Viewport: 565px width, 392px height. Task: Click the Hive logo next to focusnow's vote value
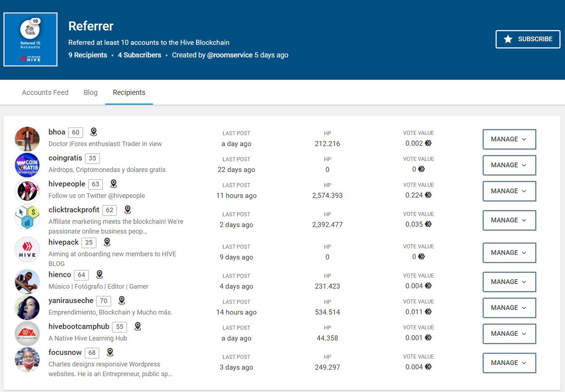[x=428, y=367]
